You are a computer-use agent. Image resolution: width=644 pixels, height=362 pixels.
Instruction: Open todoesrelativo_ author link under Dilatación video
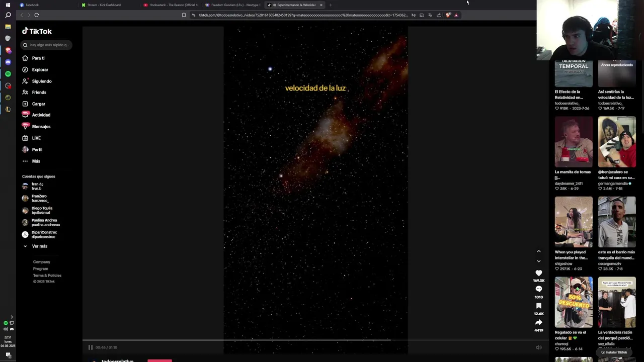pos(568,103)
